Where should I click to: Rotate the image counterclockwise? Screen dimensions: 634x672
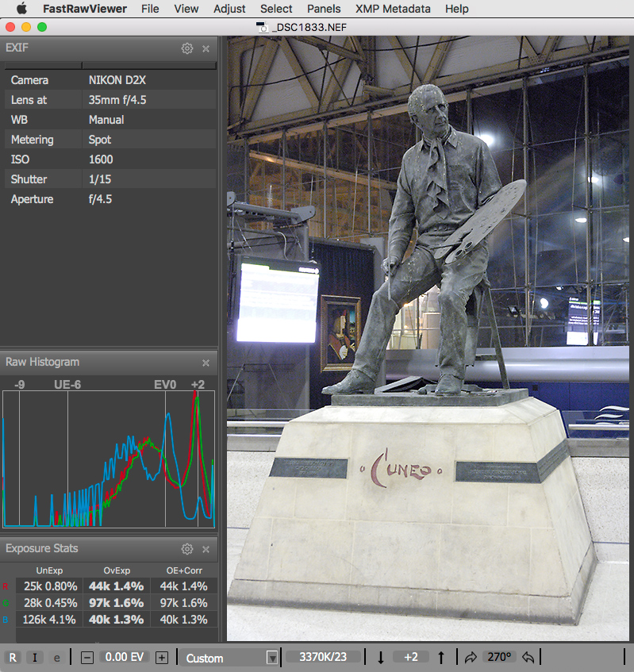click(528, 658)
